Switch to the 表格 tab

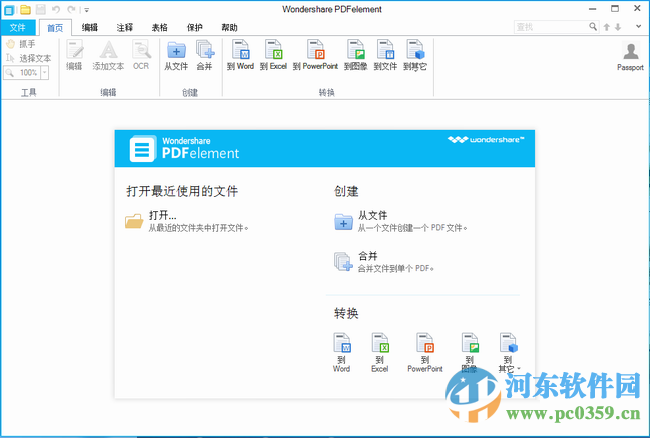click(x=160, y=28)
